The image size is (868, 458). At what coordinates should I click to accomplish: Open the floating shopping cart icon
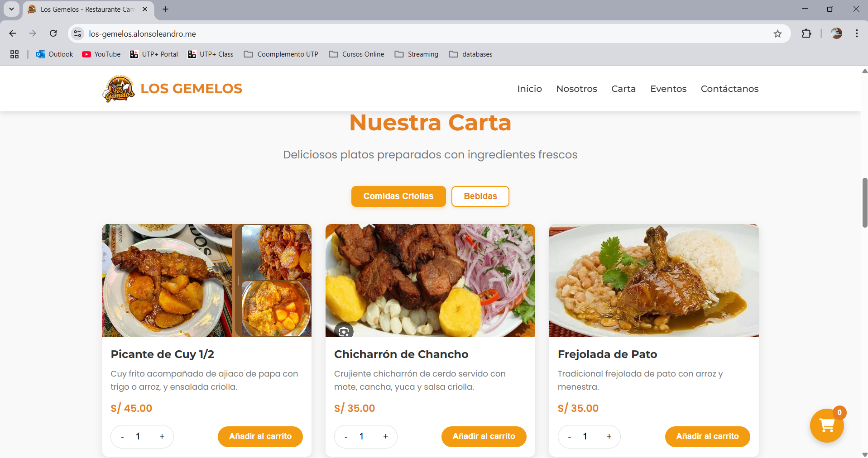827,425
